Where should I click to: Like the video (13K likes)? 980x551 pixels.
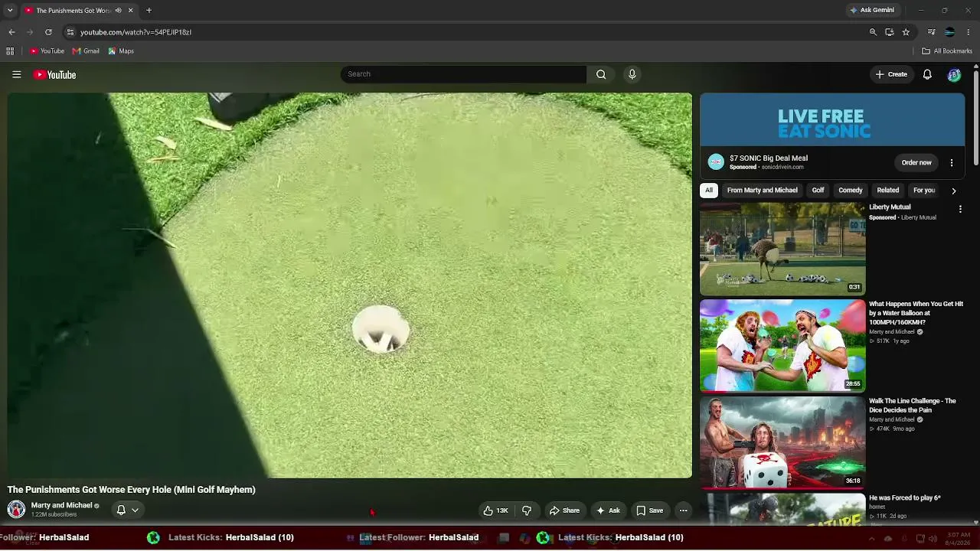[496, 510]
